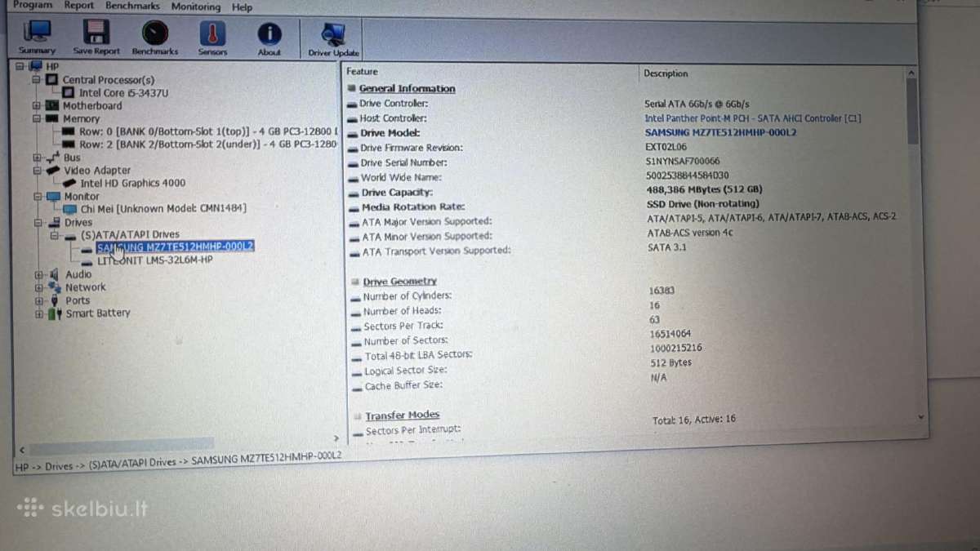This screenshot has width=980, height=551.
Task: Select Intel HD Graphics 4000 item
Action: click(x=132, y=183)
